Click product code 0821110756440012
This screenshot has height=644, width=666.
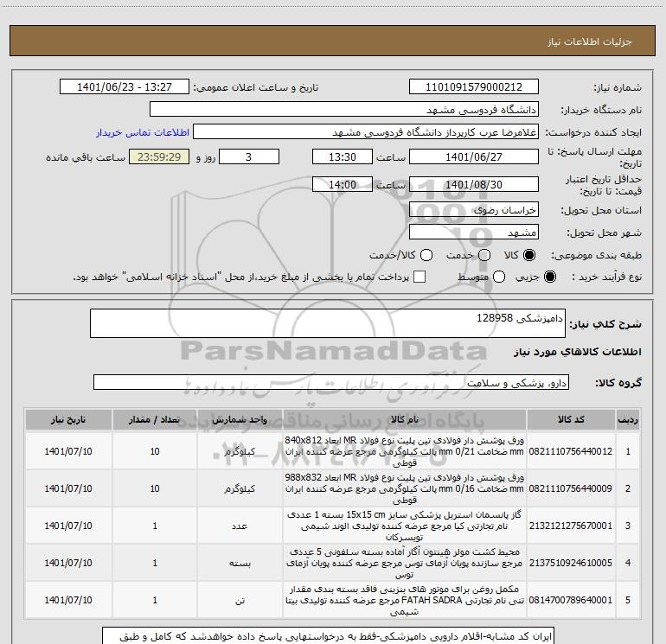coord(571,452)
